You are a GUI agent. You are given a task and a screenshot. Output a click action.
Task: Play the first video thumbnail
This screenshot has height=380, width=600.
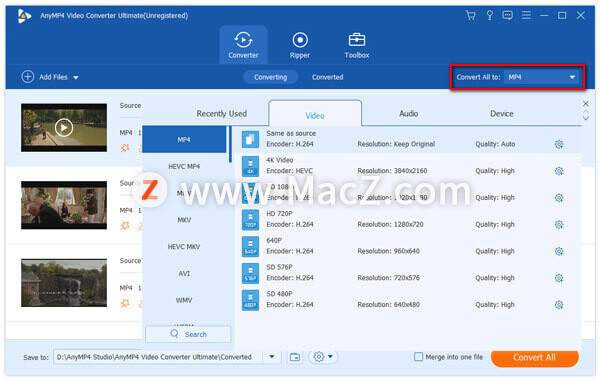64,127
